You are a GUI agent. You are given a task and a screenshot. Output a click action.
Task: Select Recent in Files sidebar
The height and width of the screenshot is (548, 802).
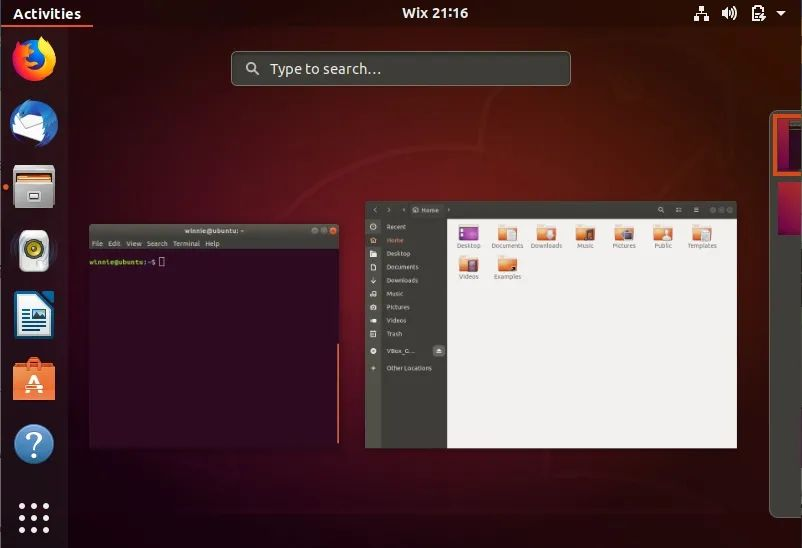pos(406,227)
